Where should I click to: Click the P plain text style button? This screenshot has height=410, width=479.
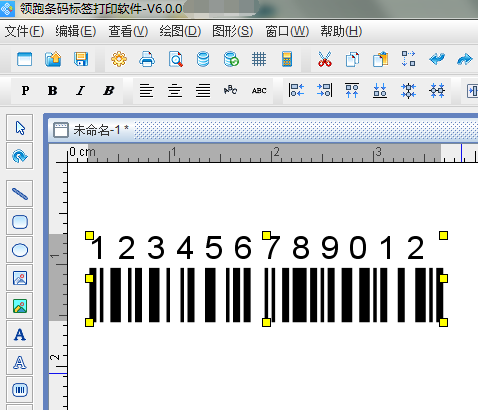(25, 91)
